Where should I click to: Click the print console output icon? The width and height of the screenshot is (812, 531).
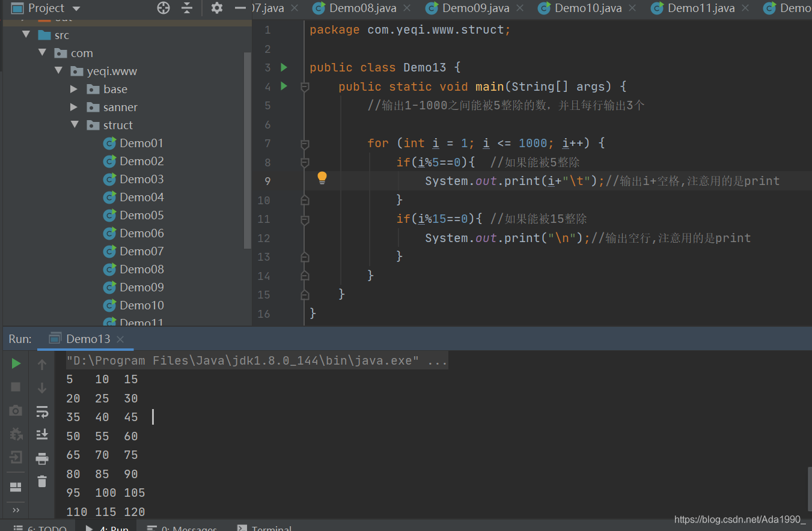click(x=42, y=458)
